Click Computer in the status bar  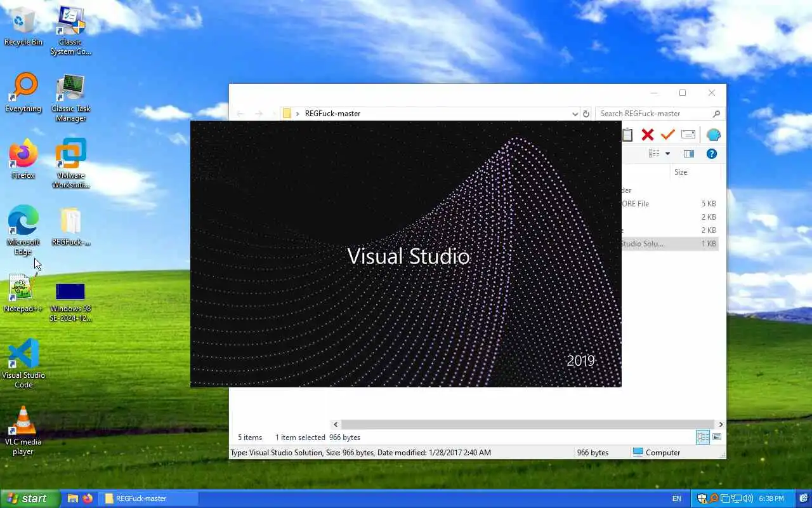click(657, 453)
